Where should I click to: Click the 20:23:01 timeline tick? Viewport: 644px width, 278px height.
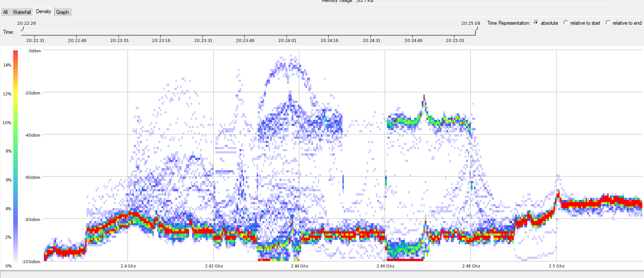pos(119,40)
